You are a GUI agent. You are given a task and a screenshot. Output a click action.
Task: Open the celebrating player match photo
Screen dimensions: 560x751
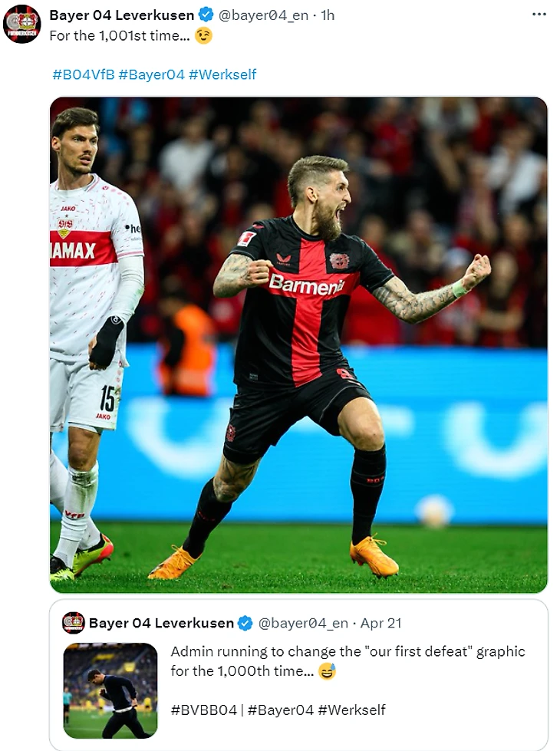pos(298,345)
